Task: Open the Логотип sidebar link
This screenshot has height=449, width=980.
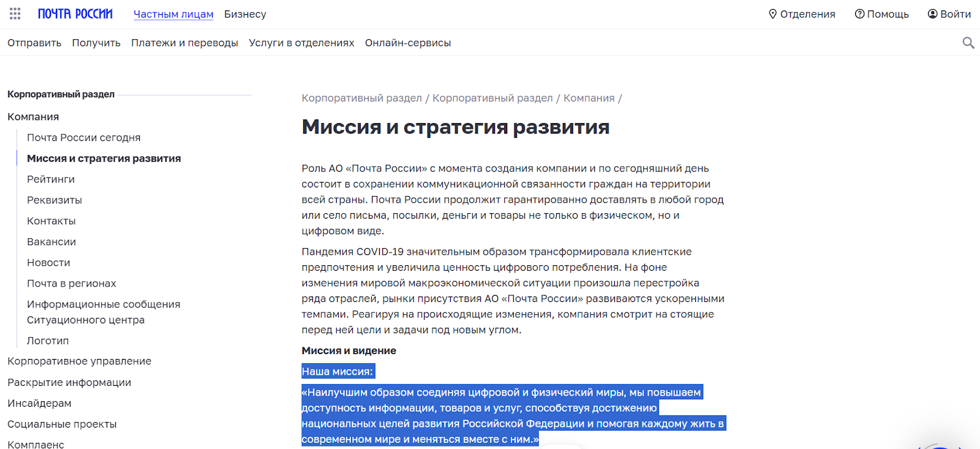Action: point(48,341)
